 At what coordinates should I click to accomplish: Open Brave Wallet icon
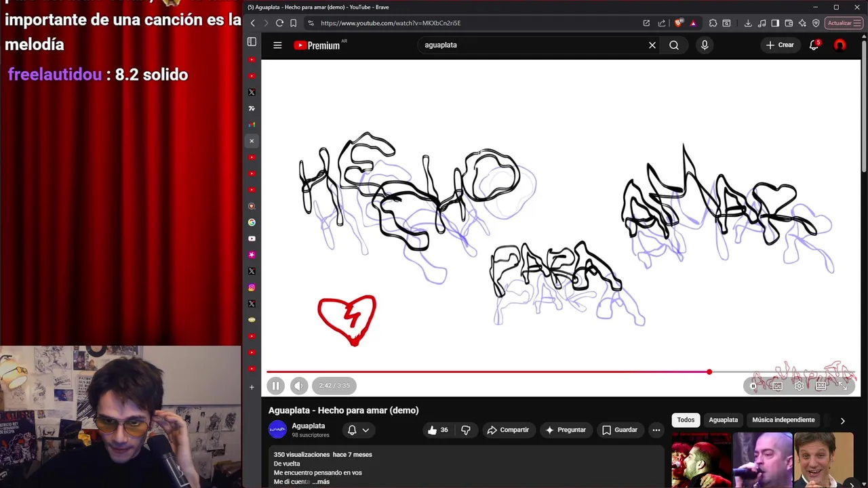[x=789, y=23]
